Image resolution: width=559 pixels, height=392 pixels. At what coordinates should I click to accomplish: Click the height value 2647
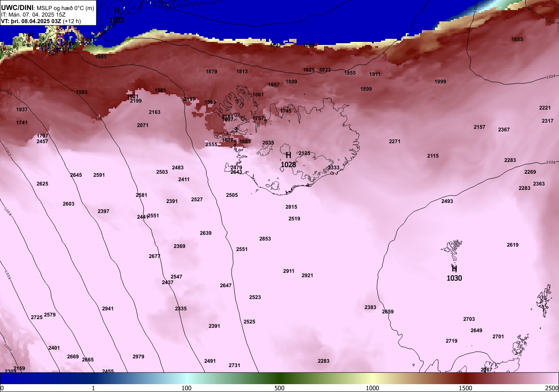click(x=226, y=285)
